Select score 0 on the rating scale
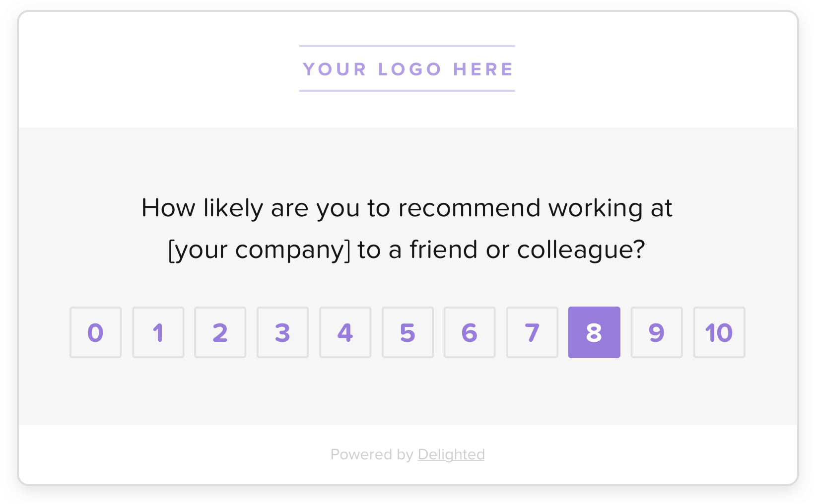 coord(95,332)
